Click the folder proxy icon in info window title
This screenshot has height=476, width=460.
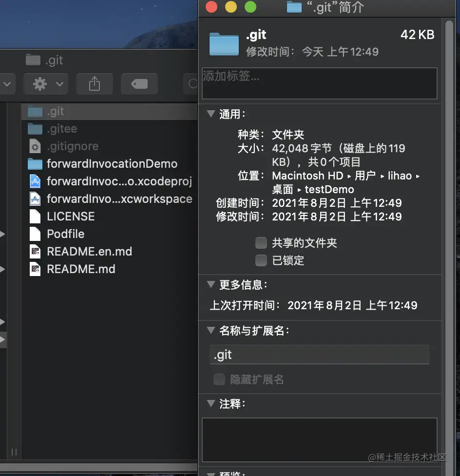click(294, 7)
